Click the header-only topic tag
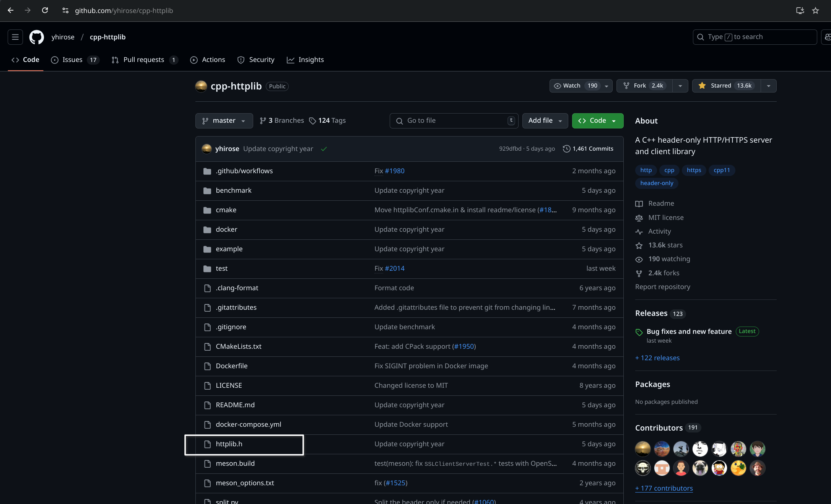This screenshot has height=504, width=831. coord(656,183)
